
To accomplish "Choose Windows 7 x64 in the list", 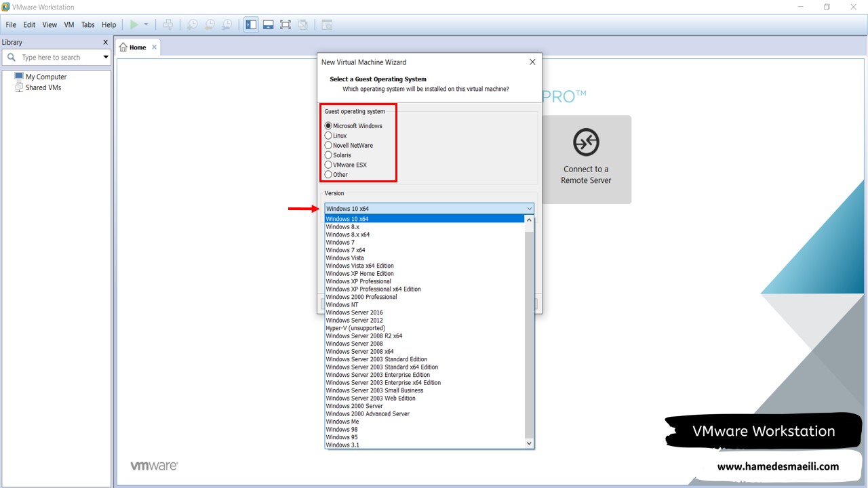I will pos(425,250).
